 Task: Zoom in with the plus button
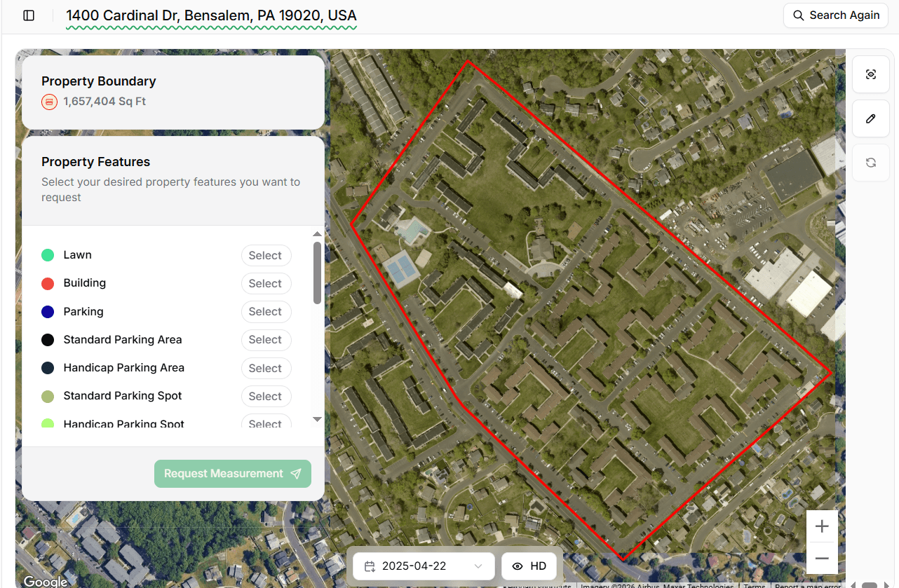822,526
